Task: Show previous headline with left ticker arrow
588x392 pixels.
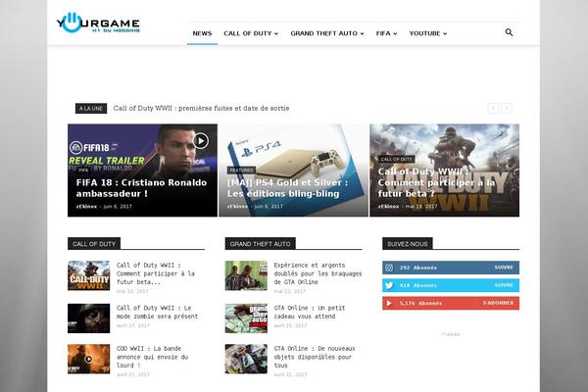Action: coord(493,109)
